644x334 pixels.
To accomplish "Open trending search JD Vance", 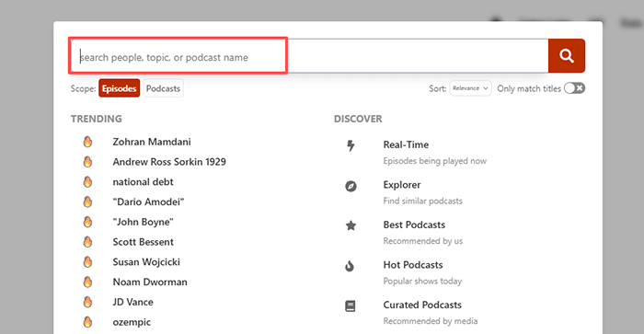I will [132, 302].
